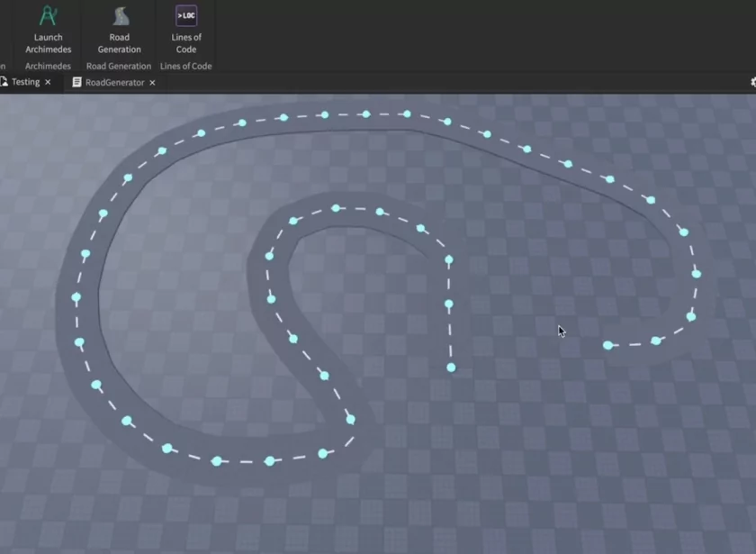Switch to the Testing tab
The image size is (756, 554).
point(25,82)
